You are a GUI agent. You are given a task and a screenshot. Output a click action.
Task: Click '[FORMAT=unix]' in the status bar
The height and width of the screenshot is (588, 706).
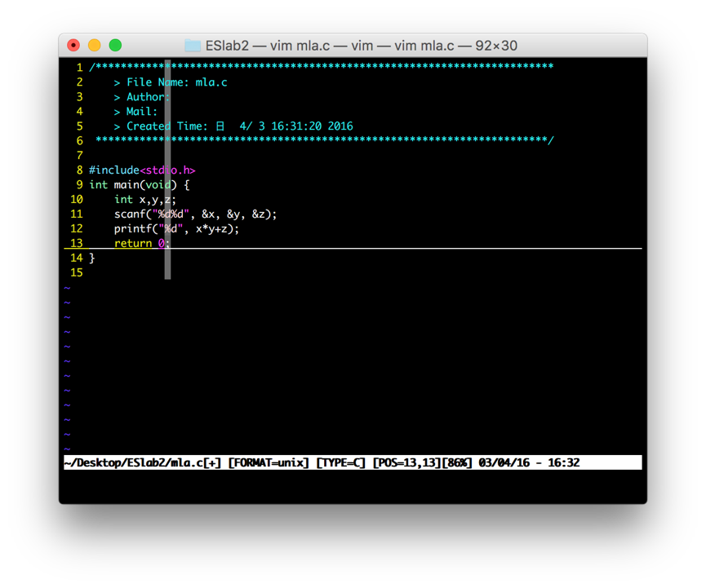click(269, 462)
